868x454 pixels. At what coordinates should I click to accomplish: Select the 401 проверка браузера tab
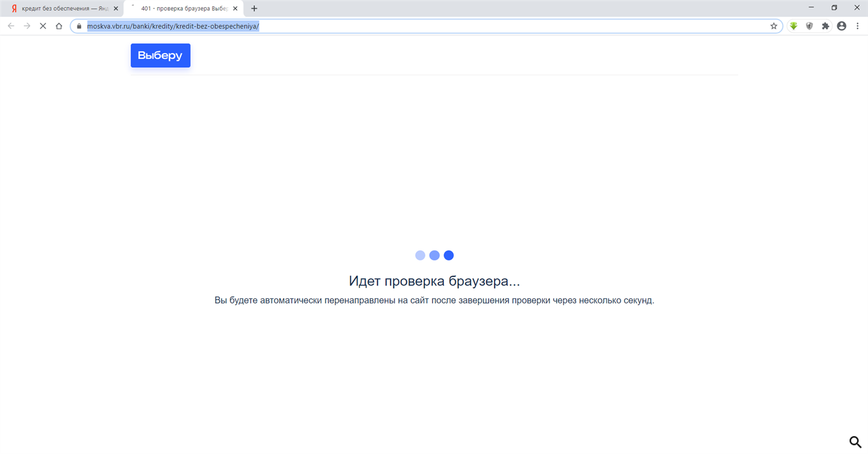[184, 8]
